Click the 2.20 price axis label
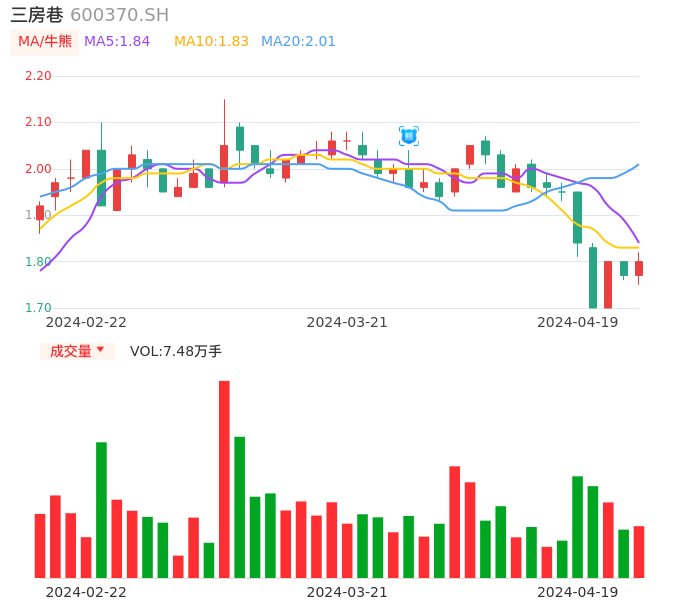 (38, 76)
